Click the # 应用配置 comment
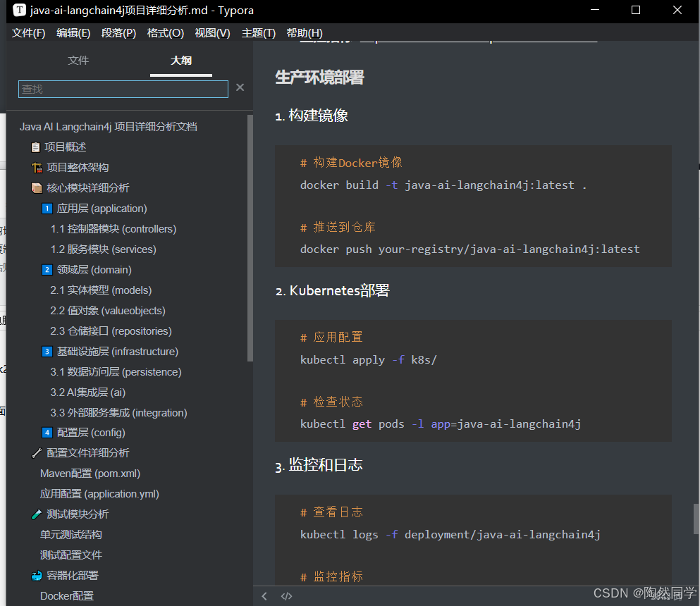The width and height of the screenshot is (700, 606). [331, 338]
